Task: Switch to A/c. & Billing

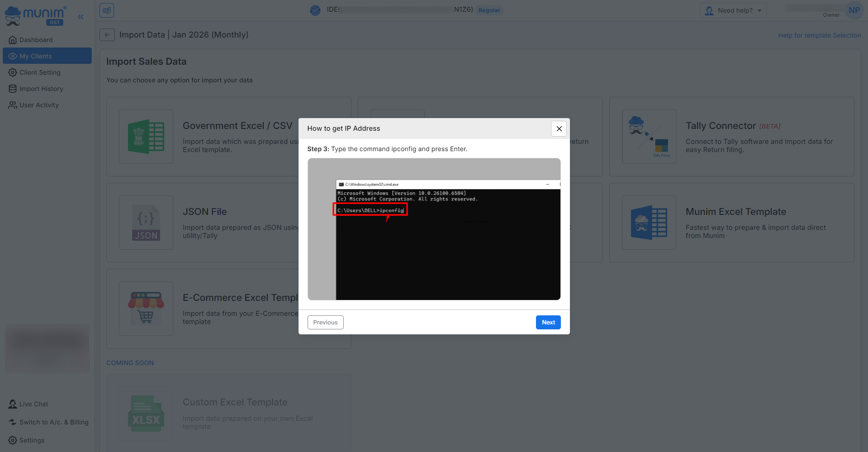Action: point(53,422)
